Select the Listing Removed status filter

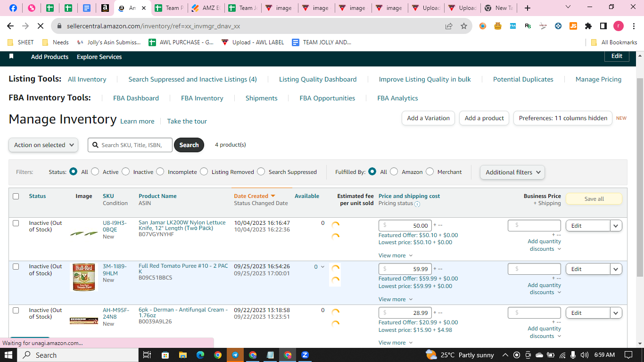pos(204,172)
